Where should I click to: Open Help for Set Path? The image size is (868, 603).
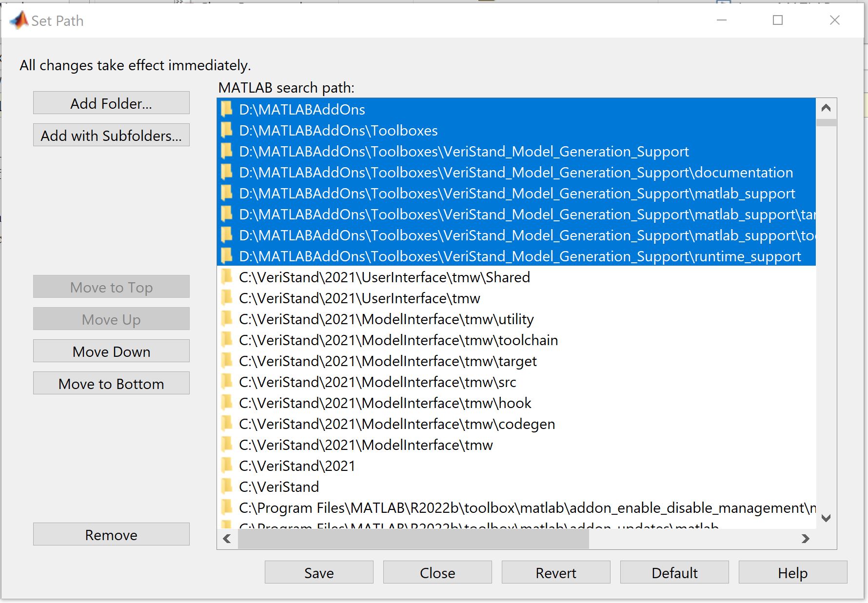pos(793,572)
